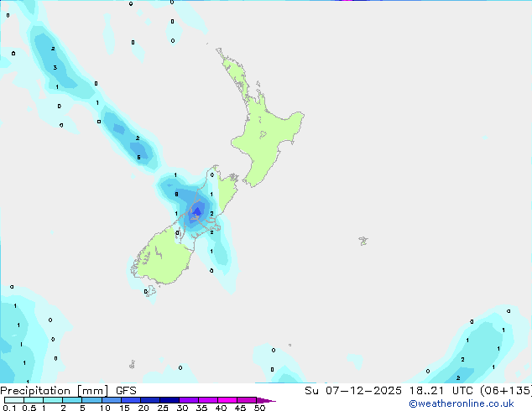Pick the 1–2 mm legend swatch
Image resolution: width=532 pixels, height=411 pixels.
pyautogui.click(x=53, y=400)
